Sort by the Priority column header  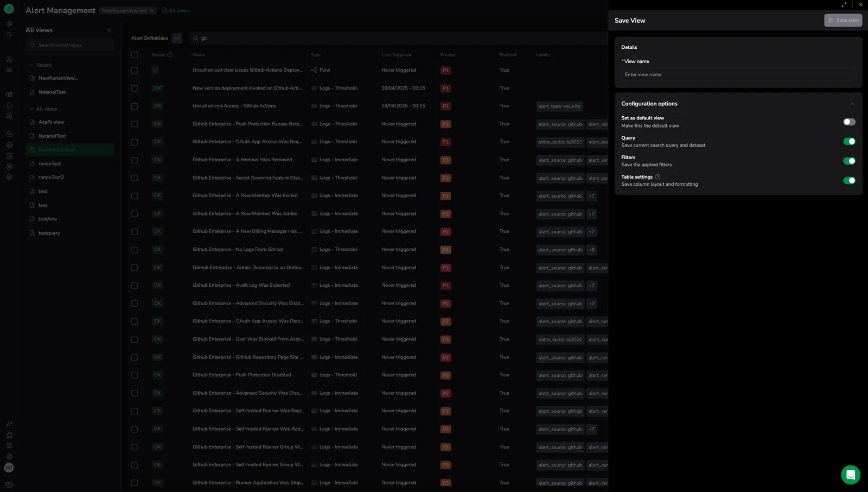coord(448,55)
